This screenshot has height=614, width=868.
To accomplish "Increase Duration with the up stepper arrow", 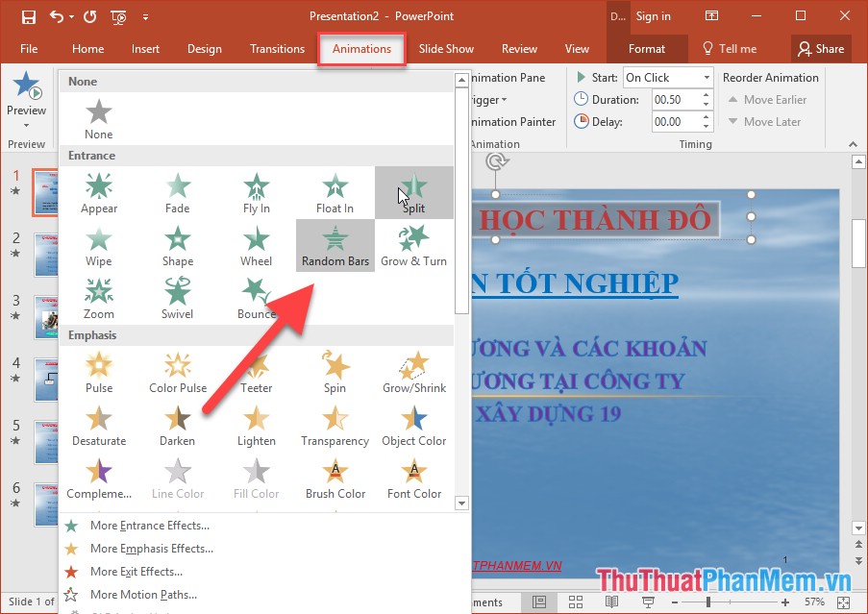I will coord(705,93).
